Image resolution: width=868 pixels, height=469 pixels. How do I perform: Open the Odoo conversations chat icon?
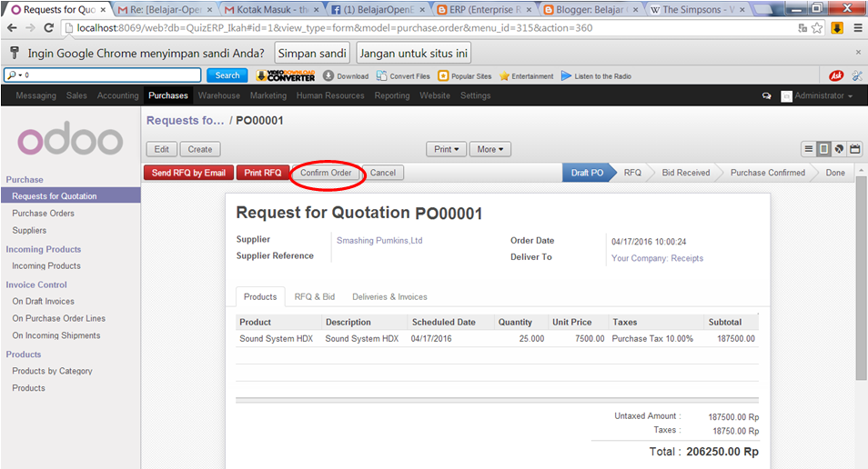(767, 95)
